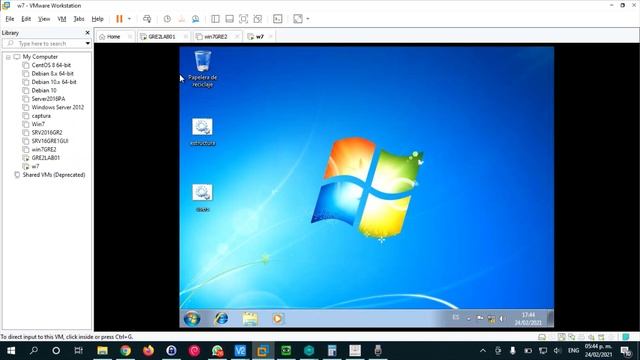Click the guest volume speaker tray icon
640x360 pixels.
tap(502, 319)
